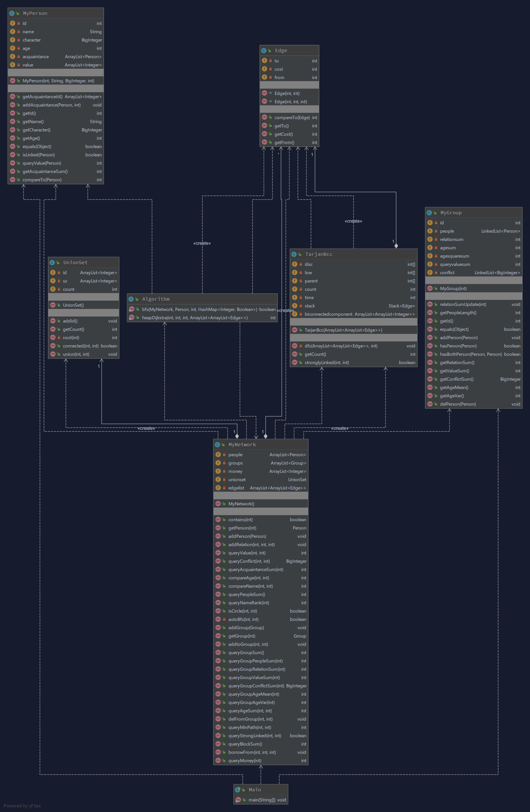Click the TarjanBcc class title text
Viewport: 530px width, 812px height.
(318, 254)
